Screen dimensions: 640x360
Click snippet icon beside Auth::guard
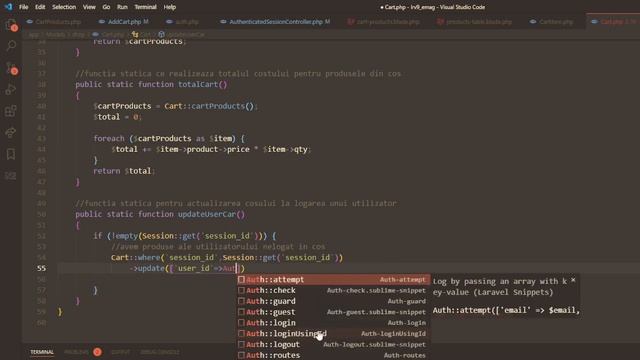click(241, 301)
